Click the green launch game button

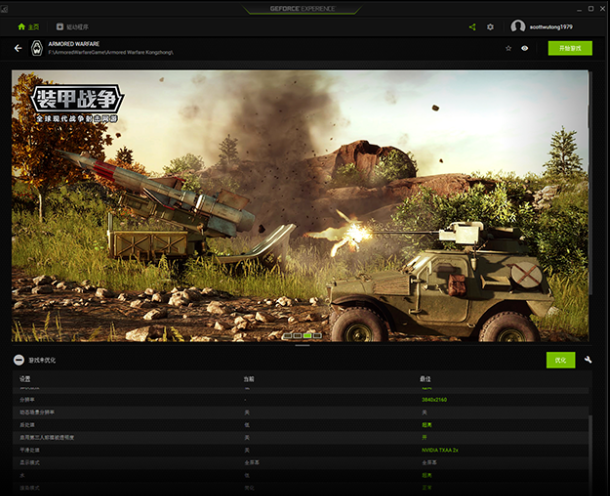pos(570,48)
